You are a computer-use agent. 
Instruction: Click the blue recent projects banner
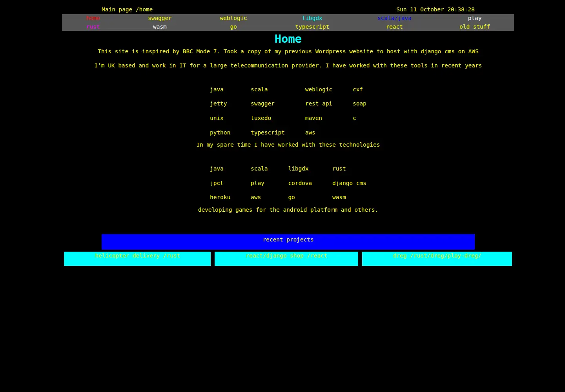point(288,242)
